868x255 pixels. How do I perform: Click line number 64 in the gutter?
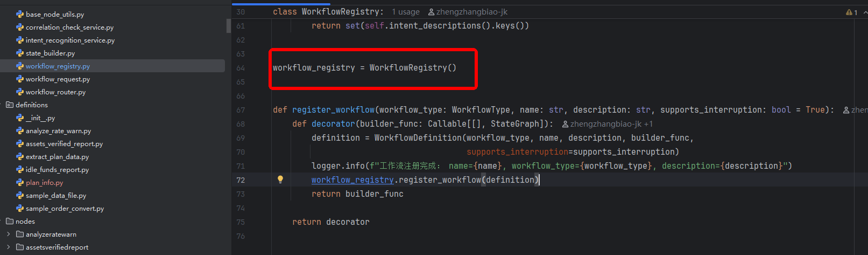[x=241, y=68]
